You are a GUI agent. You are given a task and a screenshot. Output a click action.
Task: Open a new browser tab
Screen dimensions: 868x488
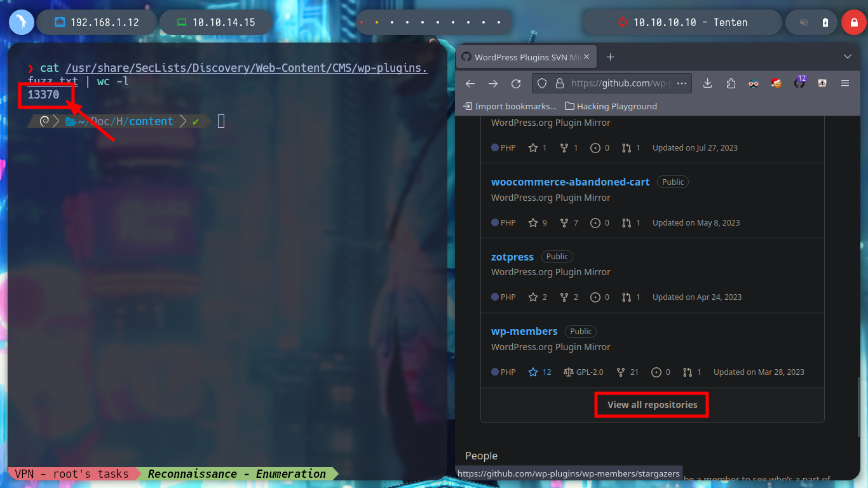pyautogui.click(x=610, y=57)
